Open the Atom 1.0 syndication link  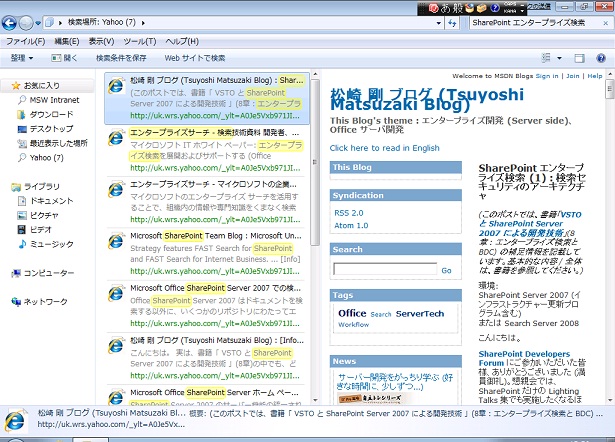(x=351, y=226)
